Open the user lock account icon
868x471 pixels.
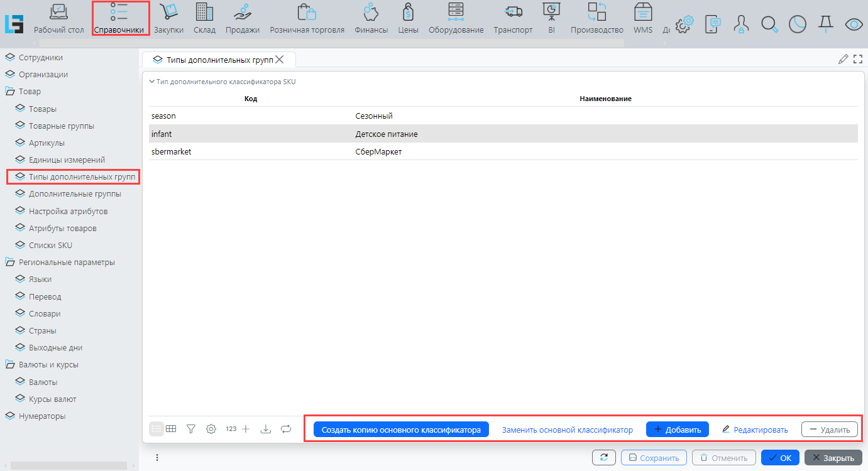(x=741, y=24)
